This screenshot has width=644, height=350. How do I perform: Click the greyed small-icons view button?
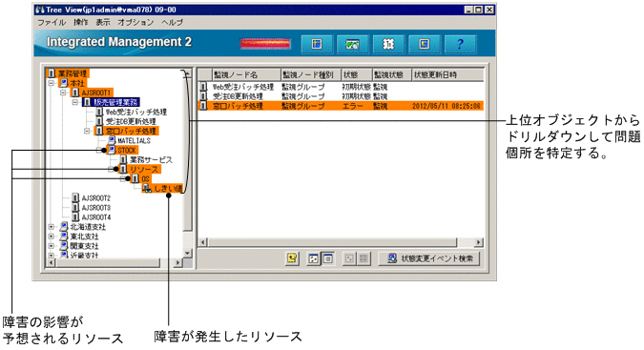click(x=349, y=258)
